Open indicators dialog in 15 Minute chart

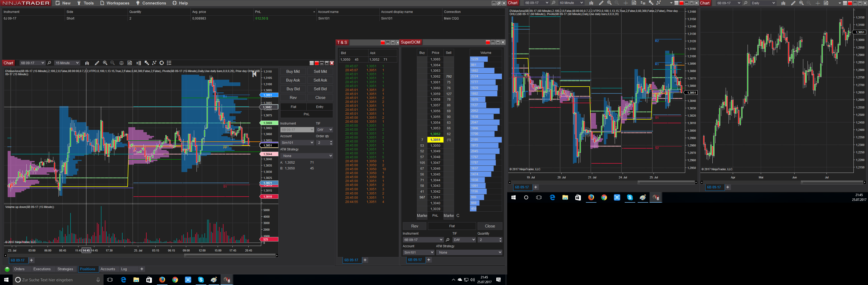154,63
